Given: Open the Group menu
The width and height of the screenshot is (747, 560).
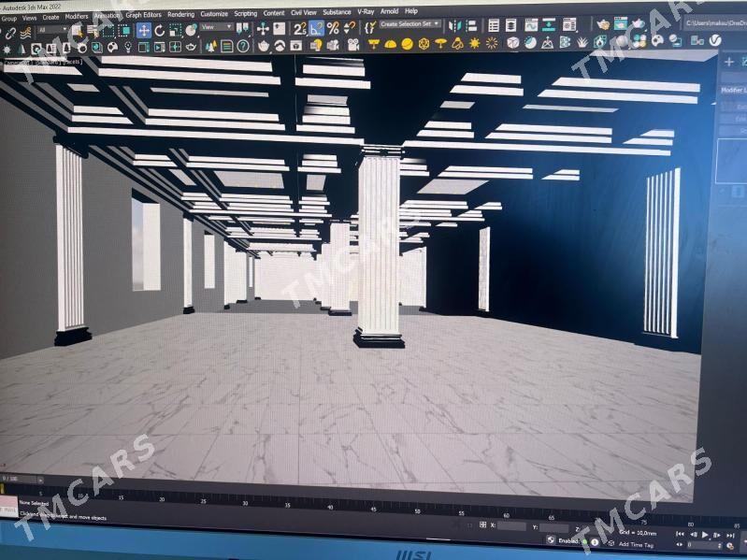Looking at the screenshot, I should 9,19.
